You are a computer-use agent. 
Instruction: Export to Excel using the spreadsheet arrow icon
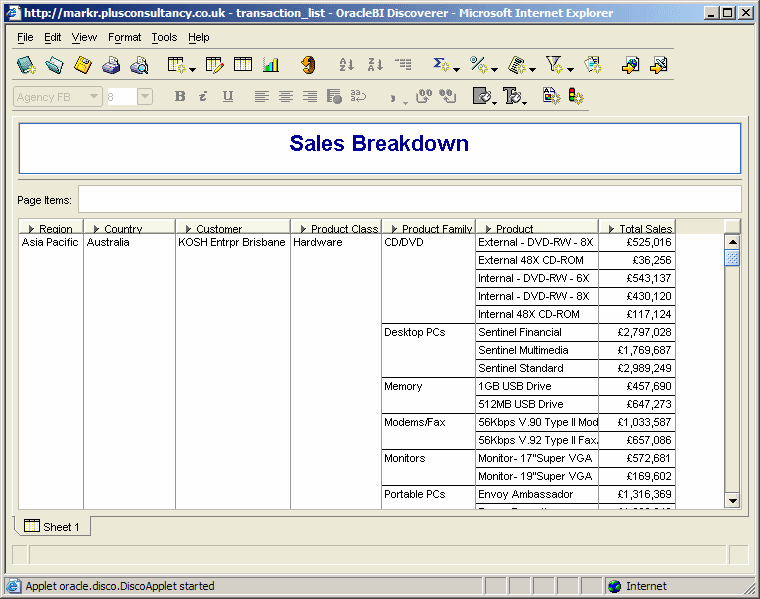pyautogui.click(x=659, y=65)
